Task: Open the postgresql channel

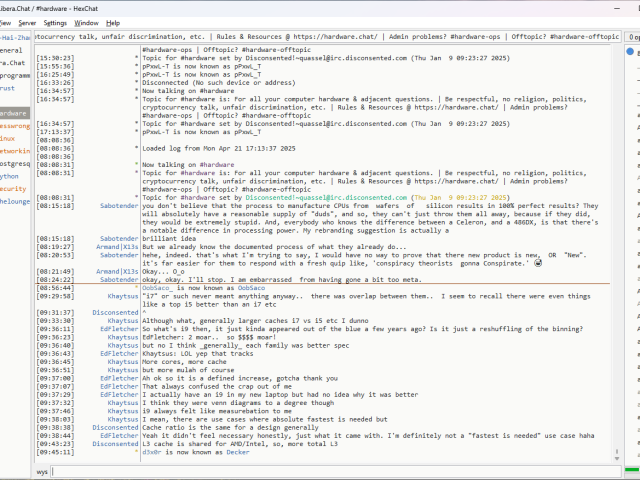Action: point(14,163)
